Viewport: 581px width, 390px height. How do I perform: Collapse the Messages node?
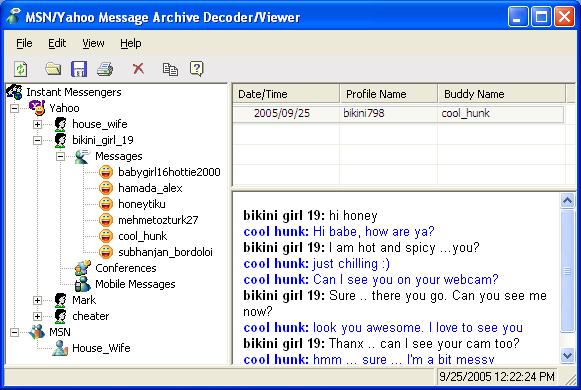(60, 156)
